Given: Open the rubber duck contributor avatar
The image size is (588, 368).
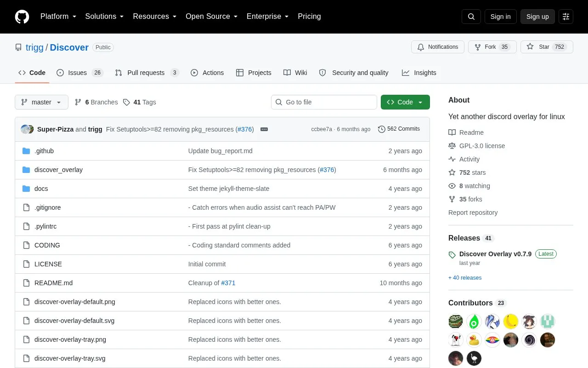Looking at the screenshot, I should [474, 340].
